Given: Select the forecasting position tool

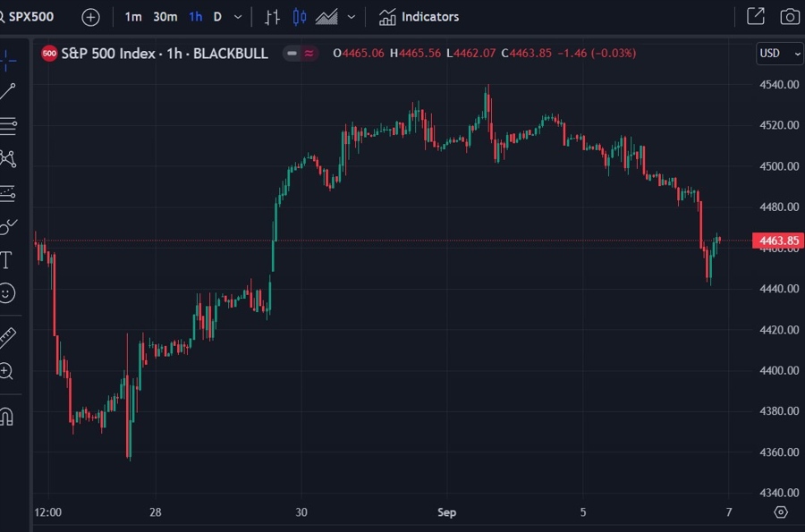Looking at the screenshot, I should (x=8, y=193).
